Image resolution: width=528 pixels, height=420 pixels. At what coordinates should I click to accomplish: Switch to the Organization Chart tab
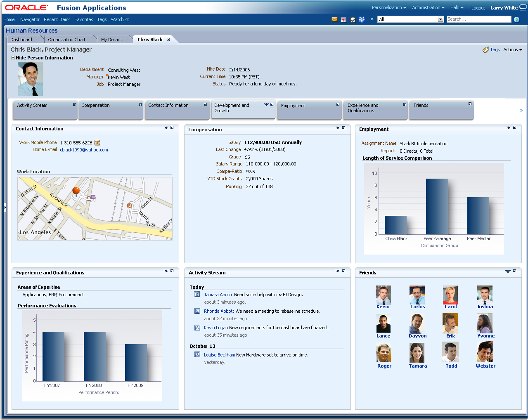(67, 40)
